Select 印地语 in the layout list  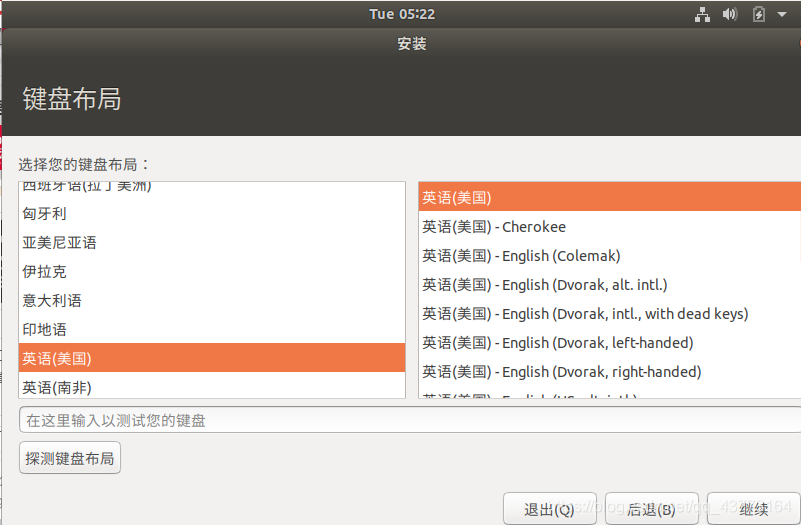point(212,330)
